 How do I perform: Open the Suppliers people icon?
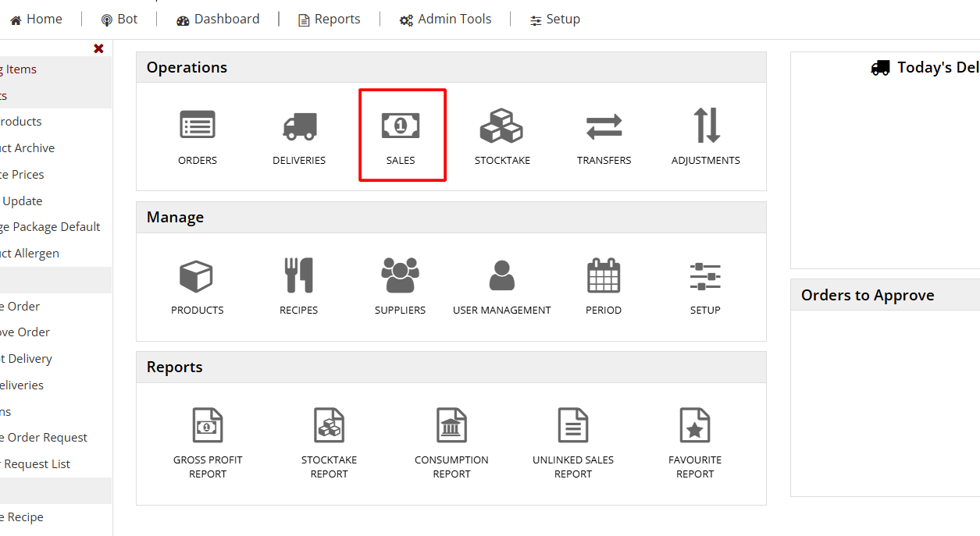coord(400,276)
